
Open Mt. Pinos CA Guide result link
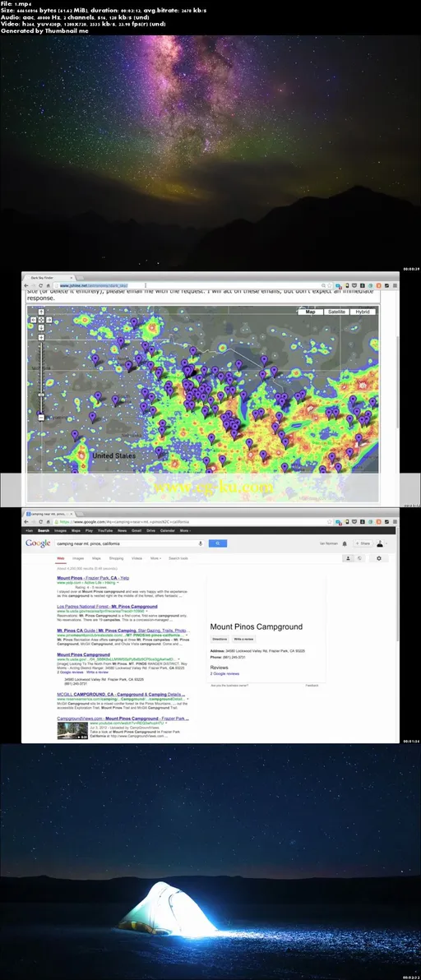click(x=123, y=631)
